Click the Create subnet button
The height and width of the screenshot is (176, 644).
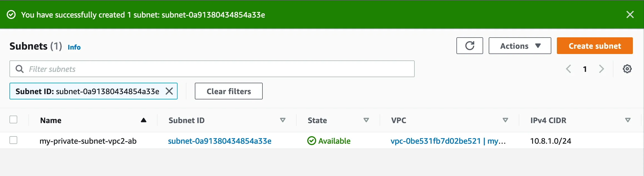[594, 46]
